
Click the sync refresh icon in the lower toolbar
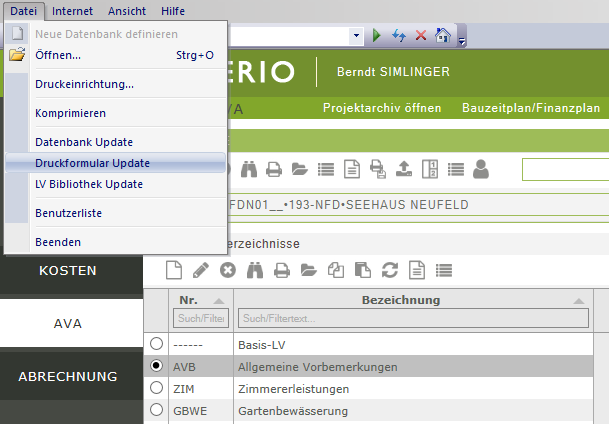pyautogui.click(x=390, y=270)
